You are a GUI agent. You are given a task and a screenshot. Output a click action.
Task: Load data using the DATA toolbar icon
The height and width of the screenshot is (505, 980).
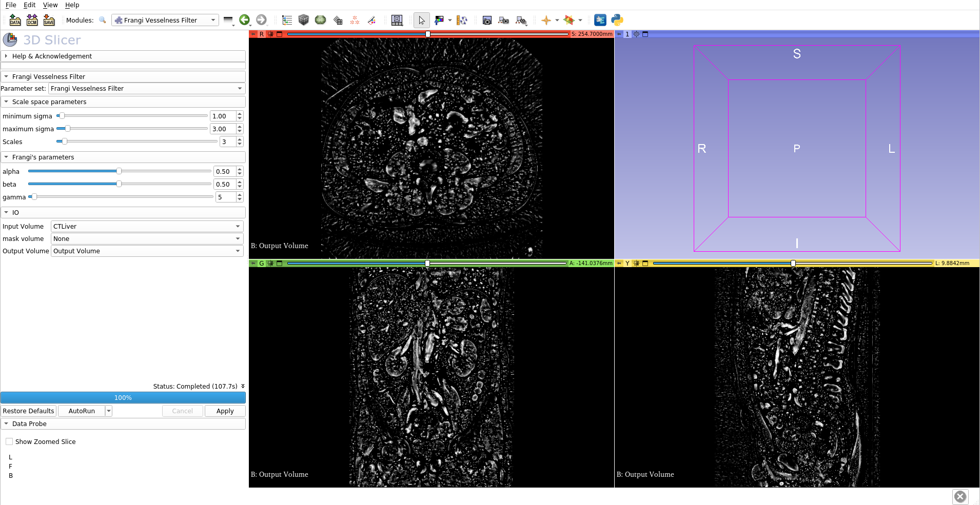(15, 20)
